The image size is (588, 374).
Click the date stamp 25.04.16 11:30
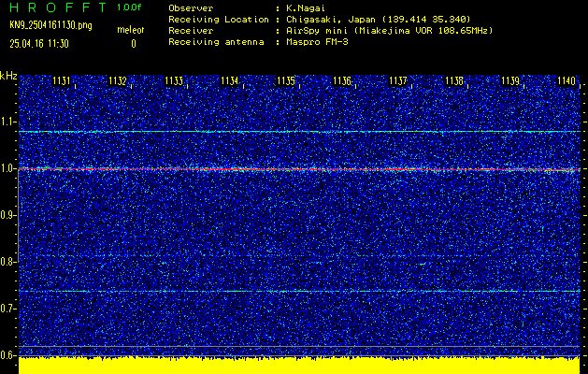(x=39, y=44)
